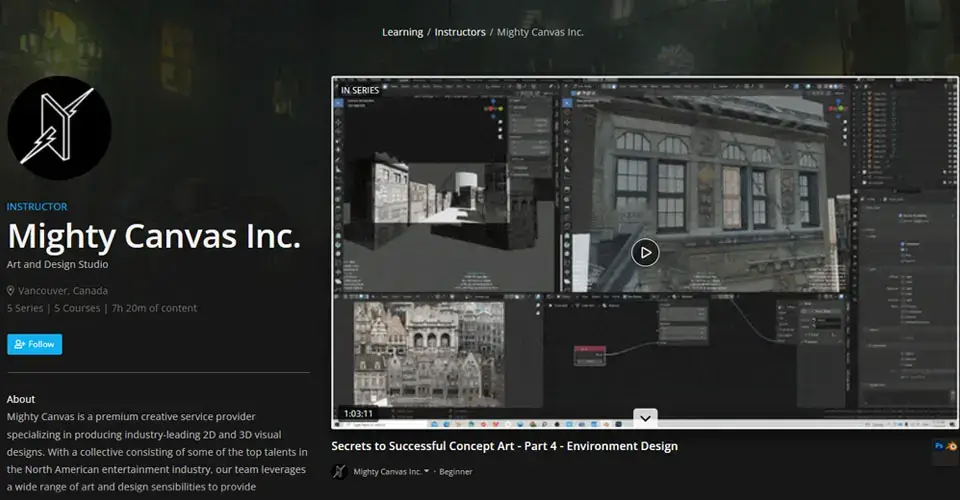Click the large Mighty Canvas logo avatar
The height and width of the screenshot is (500, 960).
(x=59, y=127)
